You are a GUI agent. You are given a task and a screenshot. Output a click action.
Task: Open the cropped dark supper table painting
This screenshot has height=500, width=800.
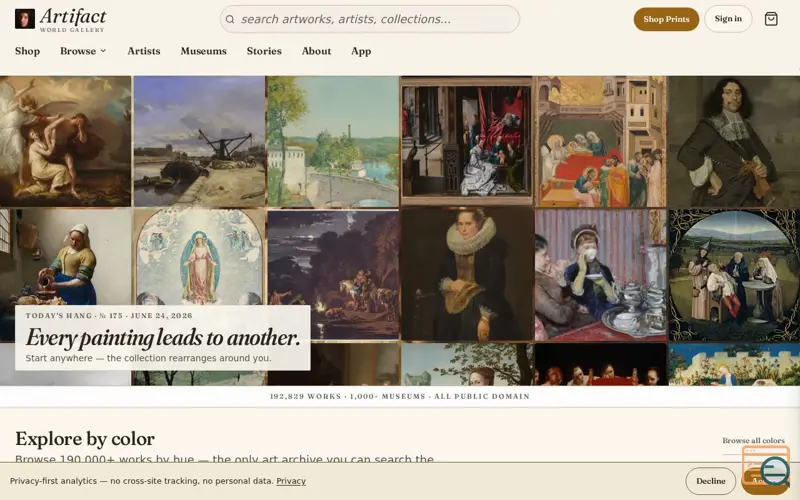pos(601,364)
